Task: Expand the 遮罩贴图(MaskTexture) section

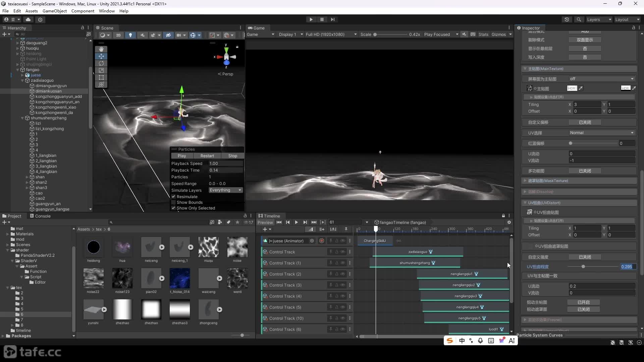Action: (x=525, y=181)
